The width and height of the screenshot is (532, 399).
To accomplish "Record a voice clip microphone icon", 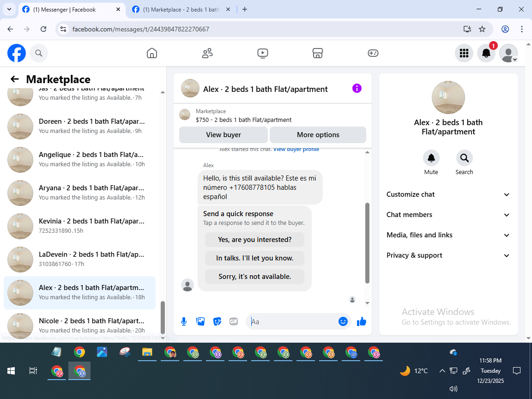I will (183, 321).
